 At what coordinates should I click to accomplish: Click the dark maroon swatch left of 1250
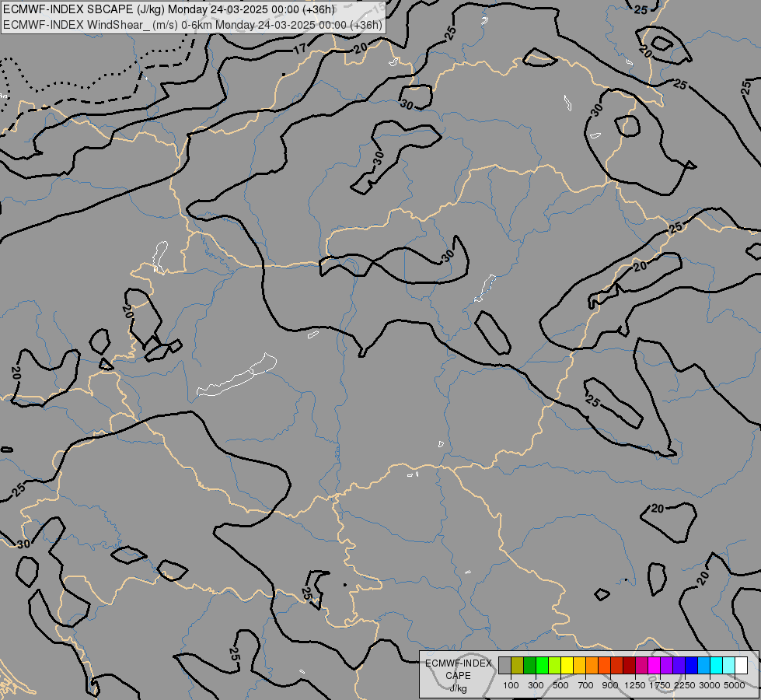pos(630,665)
